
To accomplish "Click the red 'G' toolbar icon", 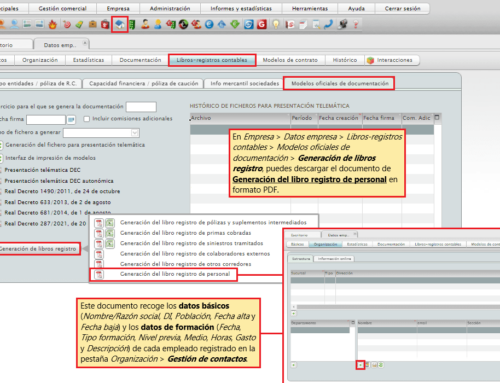I will click(x=262, y=24).
